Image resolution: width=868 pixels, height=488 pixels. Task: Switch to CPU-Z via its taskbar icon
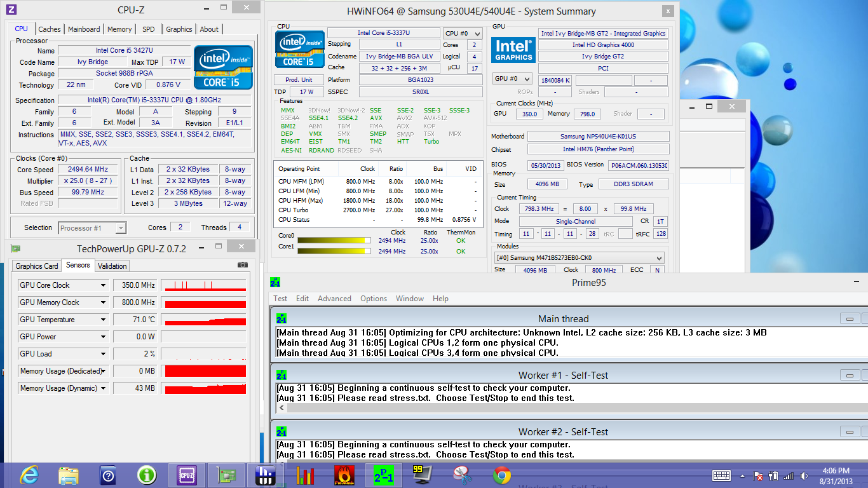coord(186,475)
